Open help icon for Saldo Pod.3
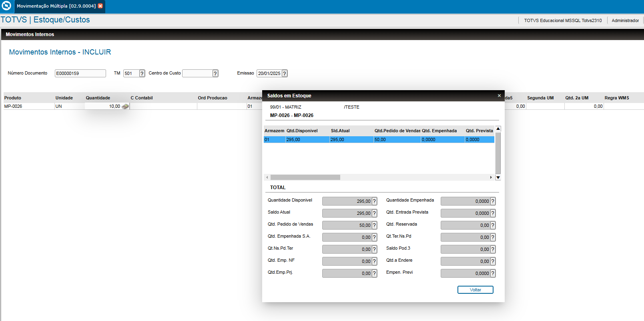This screenshot has height=321, width=644. click(x=493, y=249)
